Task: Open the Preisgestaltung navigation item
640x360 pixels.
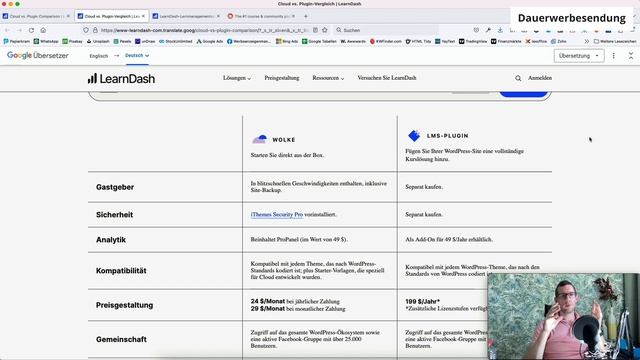Action: click(282, 78)
